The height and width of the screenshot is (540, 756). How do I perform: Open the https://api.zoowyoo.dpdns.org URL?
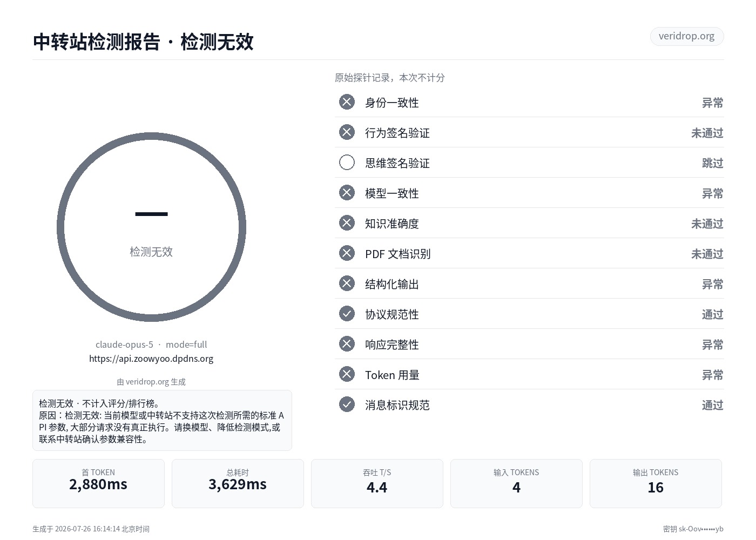tap(151, 359)
